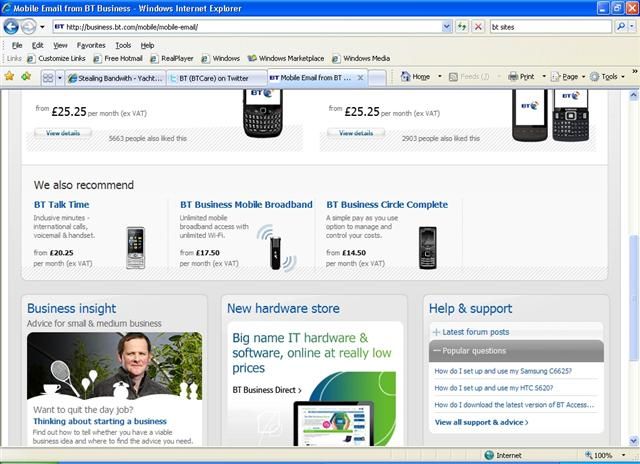Expand the Home button dropdown arrow
Image resolution: width=640 pixels, height=464 pixels.
(x=440, y=76)
